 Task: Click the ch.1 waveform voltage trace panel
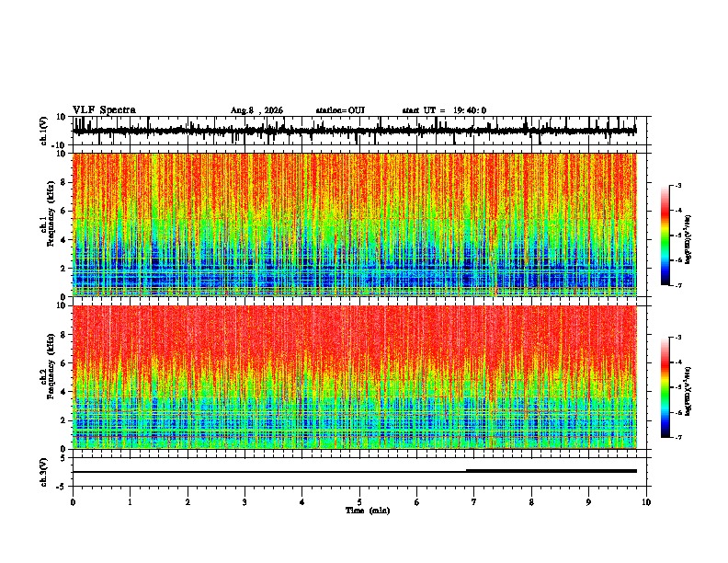click(361, 131)
